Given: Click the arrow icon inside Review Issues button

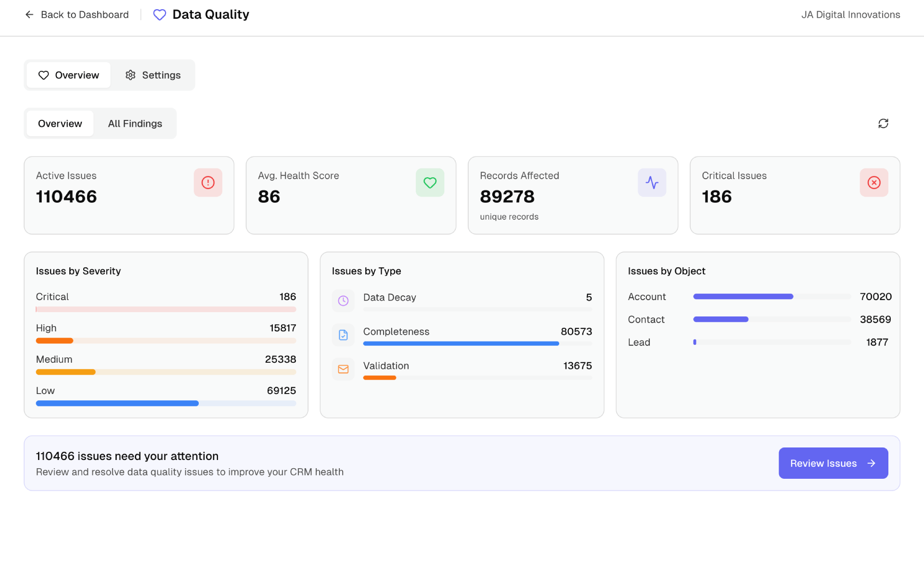Looking at the screenshot, I should pyautogui.click(x=872, y=463).
